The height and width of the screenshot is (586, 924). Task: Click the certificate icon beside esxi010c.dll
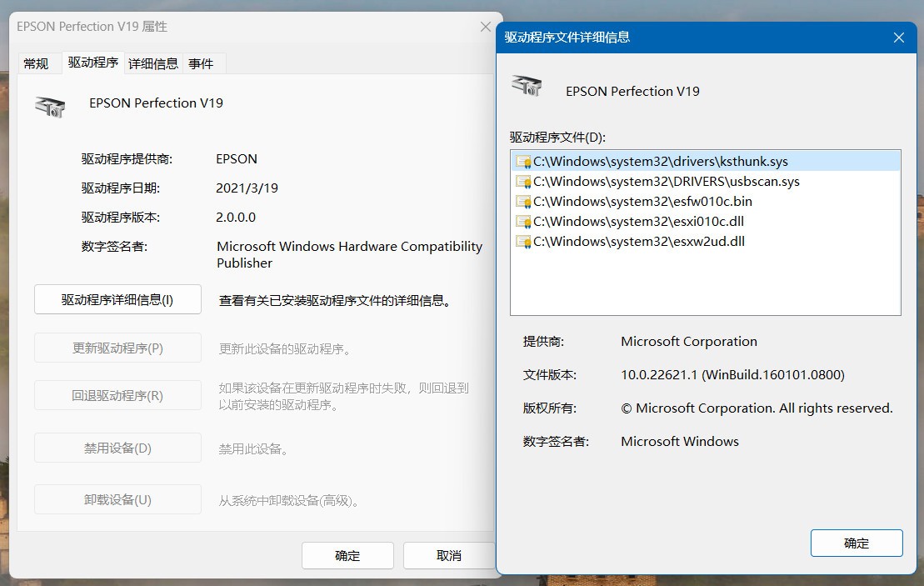(523, 222)
